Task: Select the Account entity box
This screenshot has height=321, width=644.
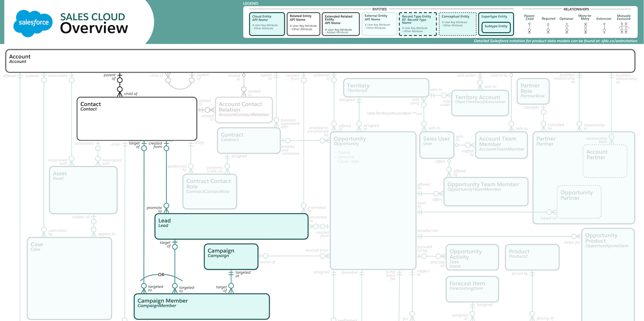Action: pyautogui.click(x=320, y=61)
